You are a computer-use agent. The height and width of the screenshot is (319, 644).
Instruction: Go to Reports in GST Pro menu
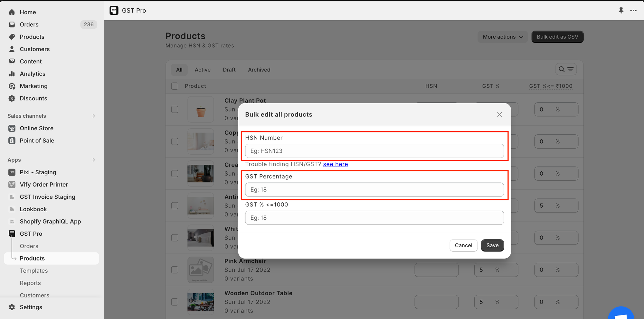(30, 283)
